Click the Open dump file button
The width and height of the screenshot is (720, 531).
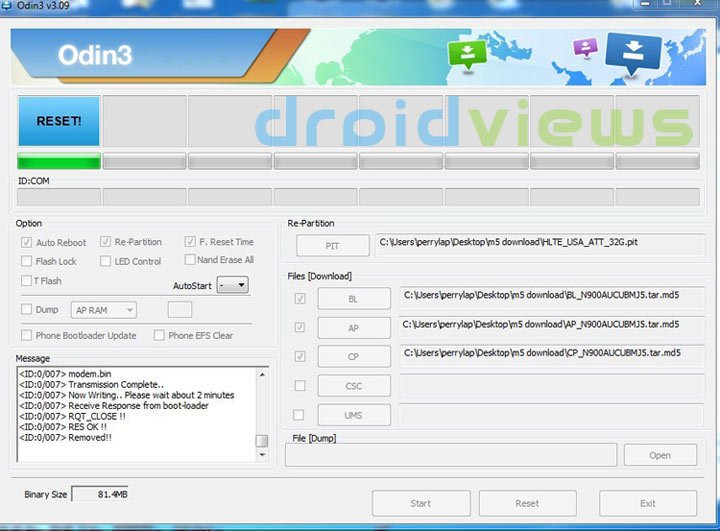coord(660,455)
